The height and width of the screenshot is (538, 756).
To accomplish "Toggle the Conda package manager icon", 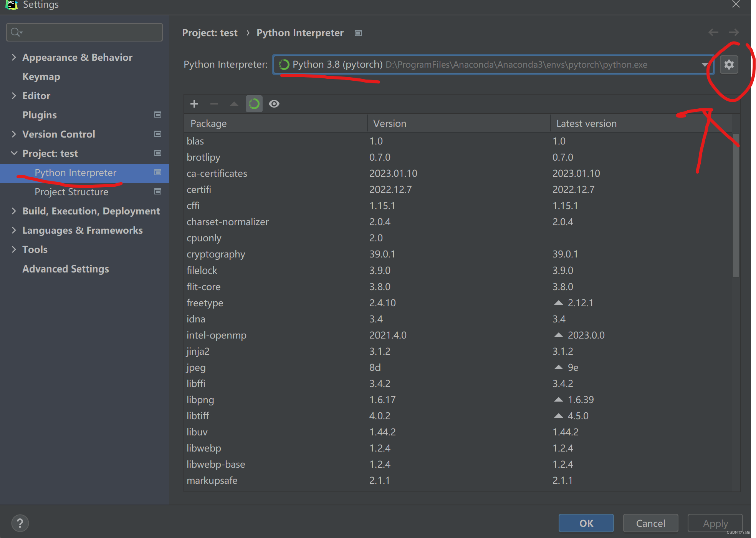I will pos(254,104).
